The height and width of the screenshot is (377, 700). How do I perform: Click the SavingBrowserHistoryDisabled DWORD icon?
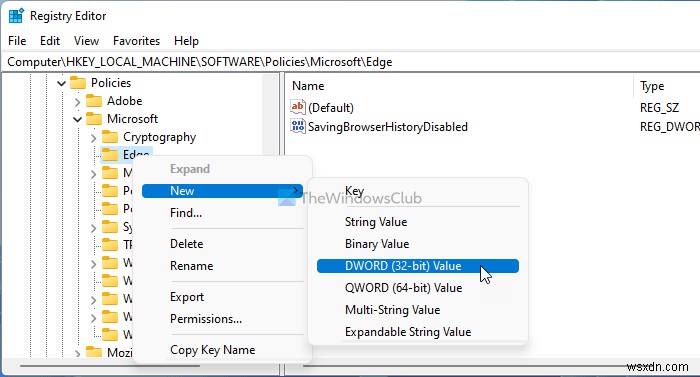[298, 126]
